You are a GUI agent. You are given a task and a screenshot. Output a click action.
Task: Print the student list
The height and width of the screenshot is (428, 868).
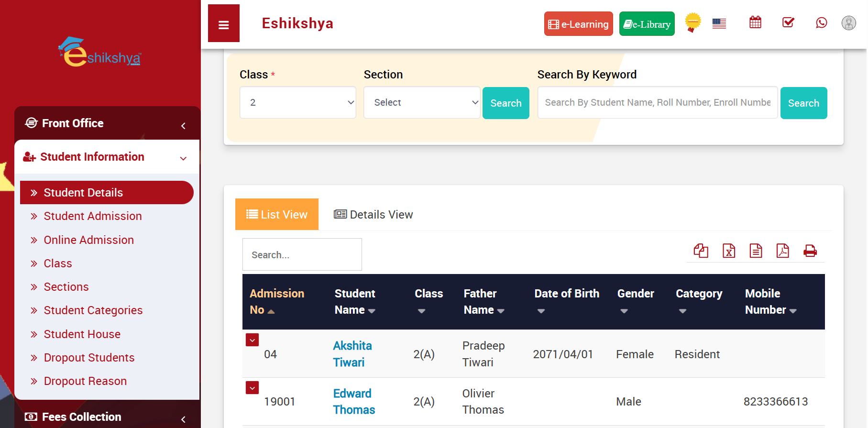tap(810, 251)
